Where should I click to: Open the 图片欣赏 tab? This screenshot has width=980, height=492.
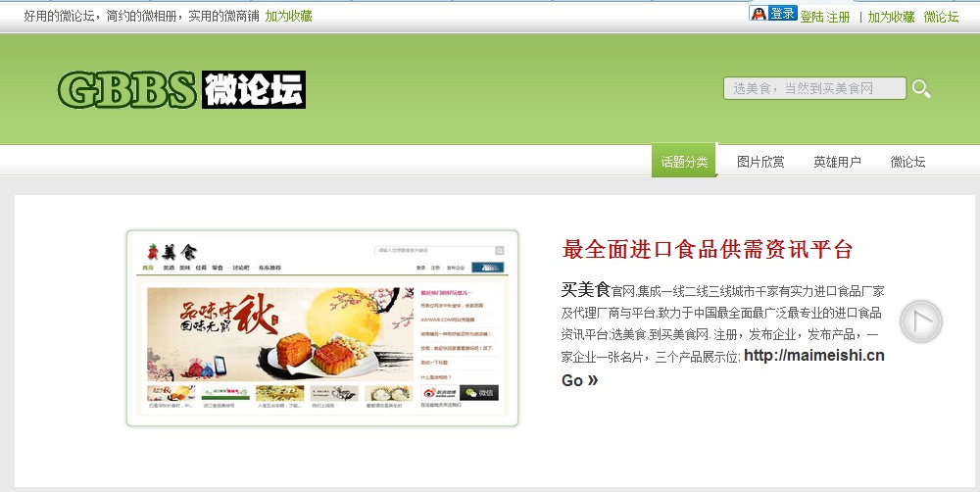(760, 162)
